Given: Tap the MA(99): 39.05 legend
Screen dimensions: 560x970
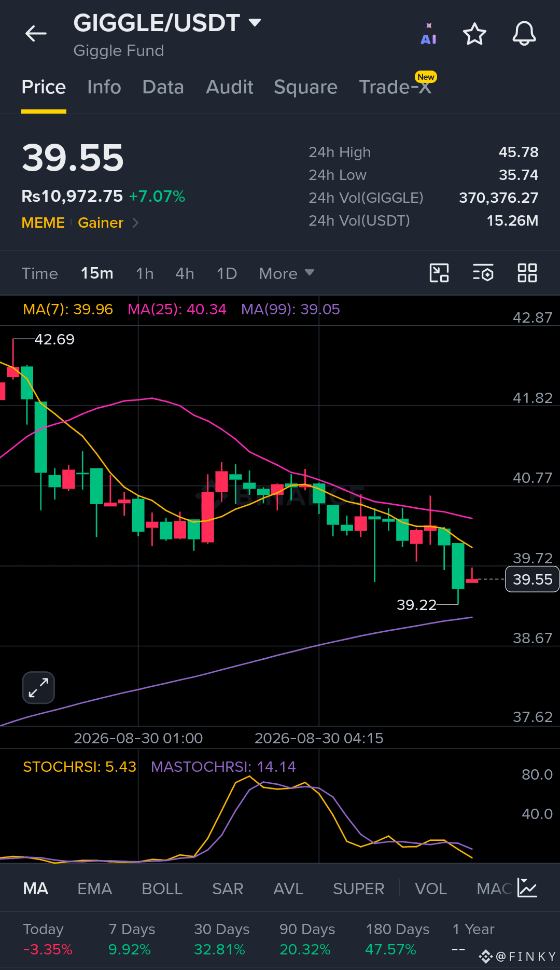Looking at the screenshot, I should [x=290, y=309].
